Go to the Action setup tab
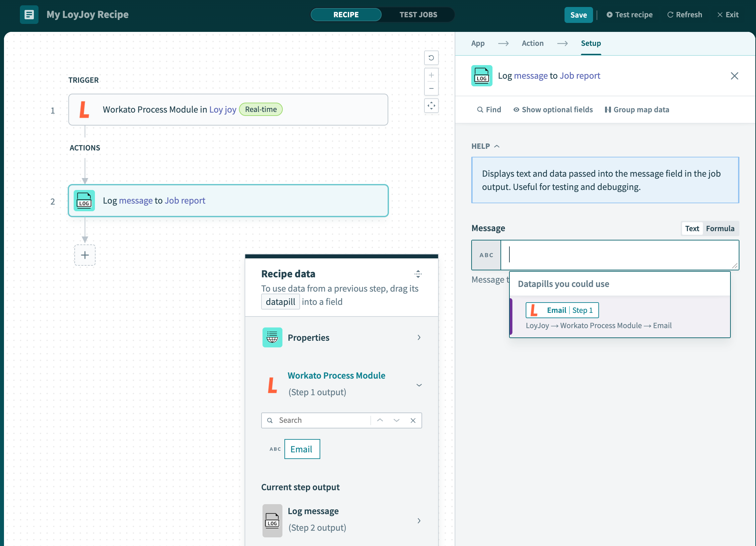 (532, 44)
